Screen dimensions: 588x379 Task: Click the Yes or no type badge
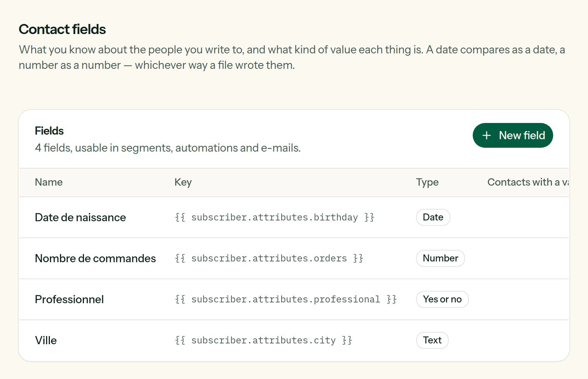(442, 299)
